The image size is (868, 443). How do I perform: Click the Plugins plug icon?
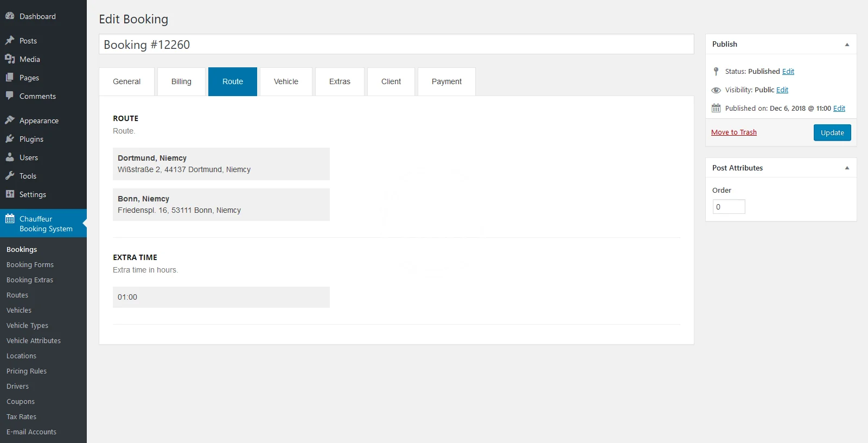10,139
